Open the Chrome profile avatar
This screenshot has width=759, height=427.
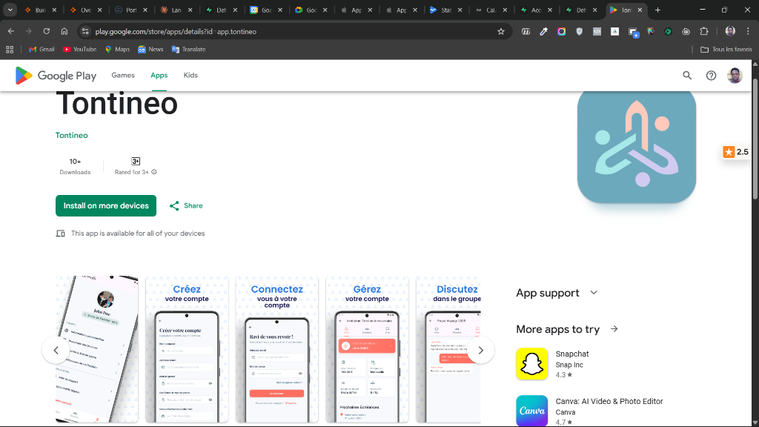point(730,31)
